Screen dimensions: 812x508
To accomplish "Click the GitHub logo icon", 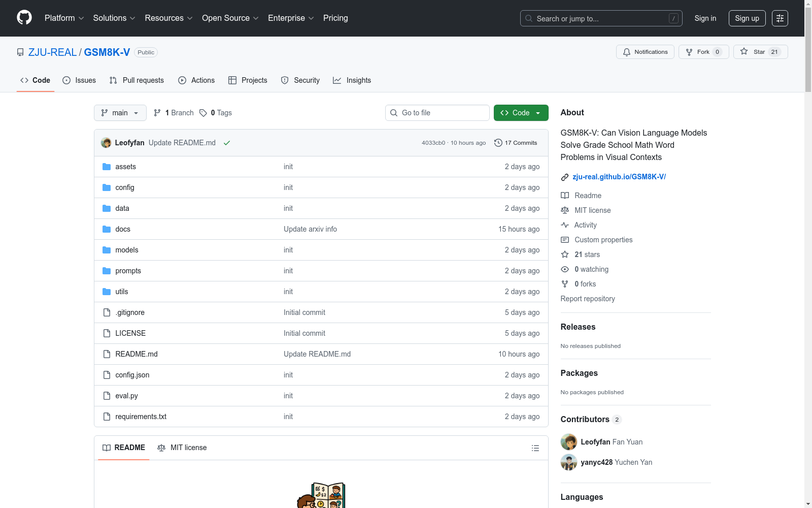I will (24, 18).
